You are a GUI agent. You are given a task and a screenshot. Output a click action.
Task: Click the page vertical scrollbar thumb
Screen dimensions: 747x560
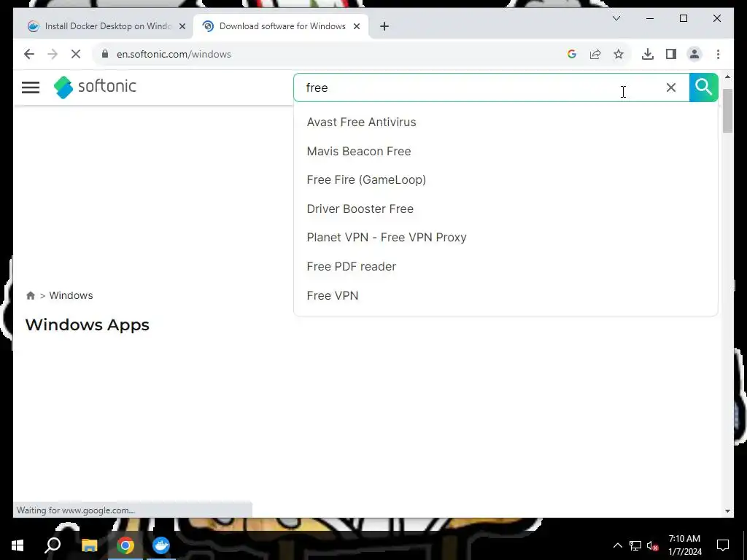point(727,111)
